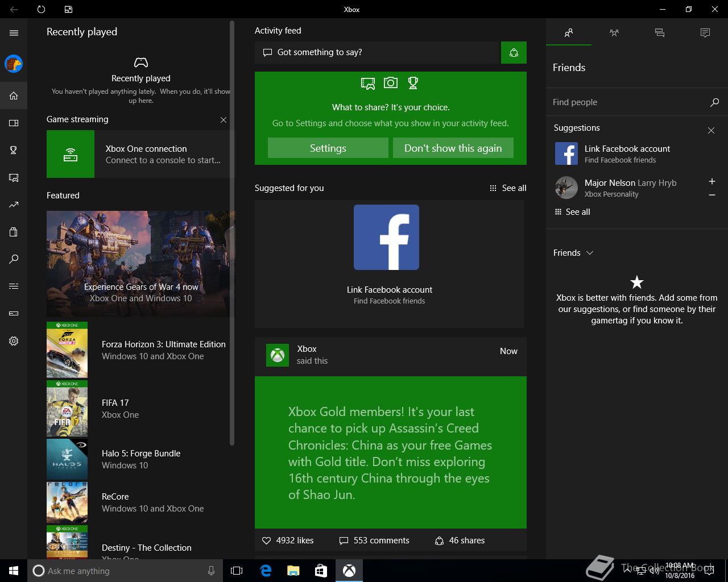This screenshot has height=582, width=728.
Task: Open Achievements trophy icon in sidebar
Action: click(x=14, y=150)
